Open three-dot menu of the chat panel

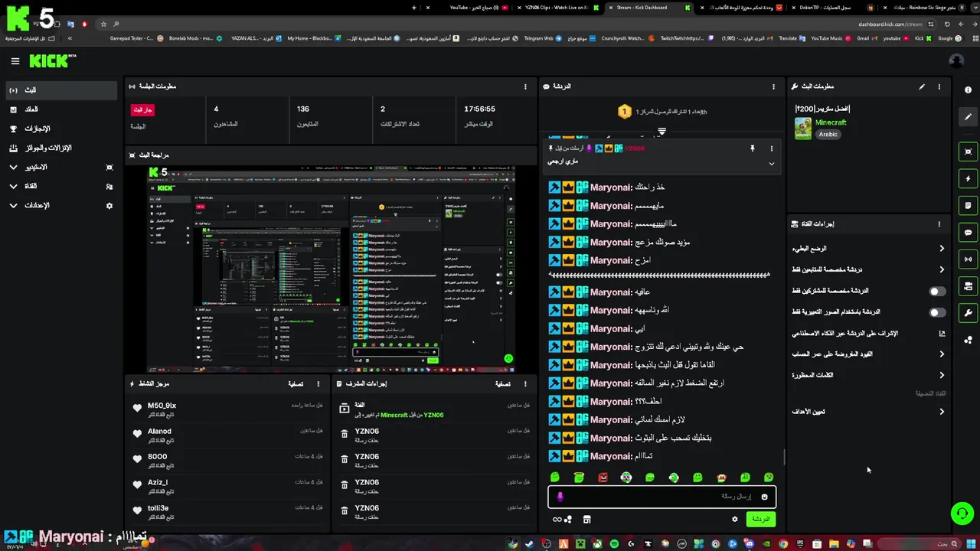(773, 86)
